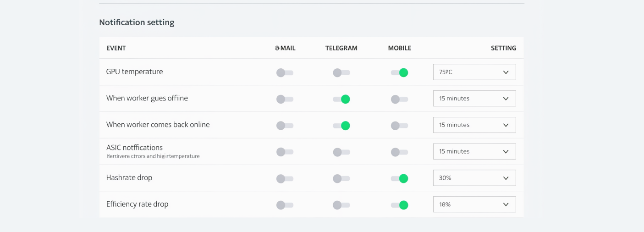Disable Telegram alert when worker comes back online
The height and width of the screenshot is (232, 644).
click(x=341, y=126)
